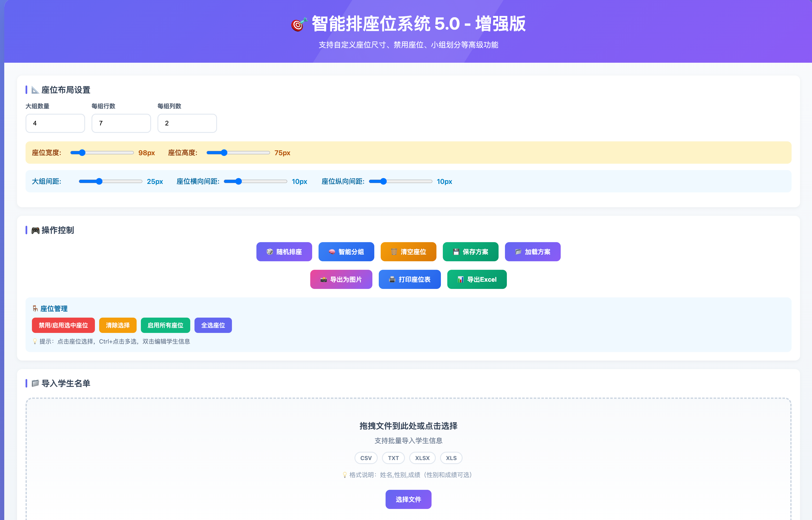Click the XLSX format tag
The width and height of the screenshot is (812, 520).
(422, 458)
